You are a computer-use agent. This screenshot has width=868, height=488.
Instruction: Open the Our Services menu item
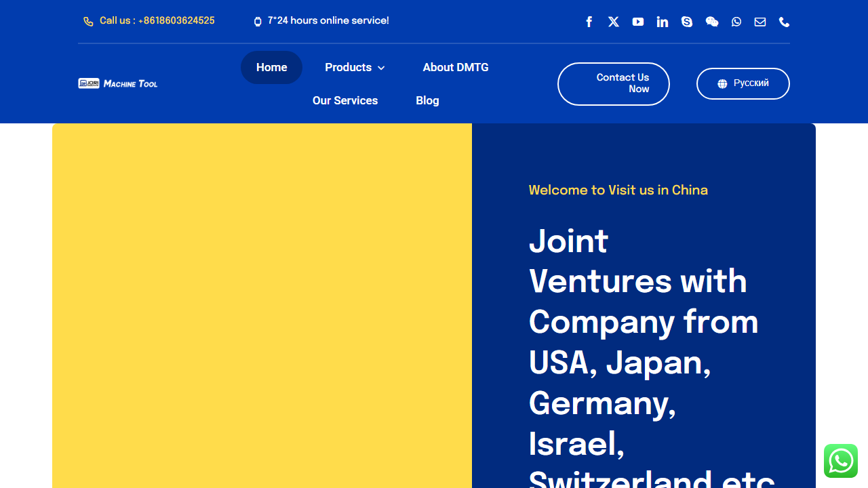pyautogui.click(x=345, y=100)
